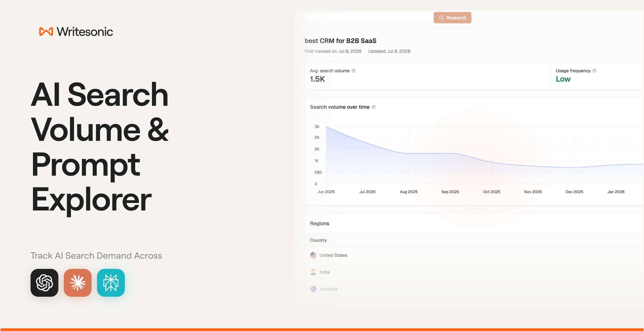Click the Perplexity app icon

111,283
